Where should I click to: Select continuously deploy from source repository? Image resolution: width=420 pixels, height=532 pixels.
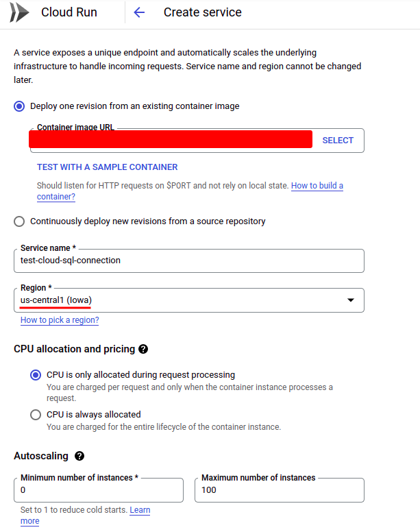pos(19,221)
